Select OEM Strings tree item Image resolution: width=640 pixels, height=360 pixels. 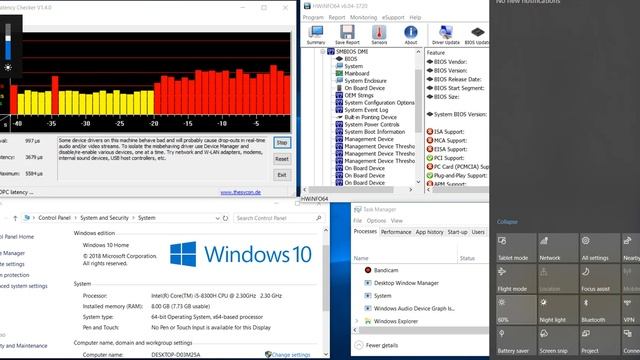click(358, 95)
